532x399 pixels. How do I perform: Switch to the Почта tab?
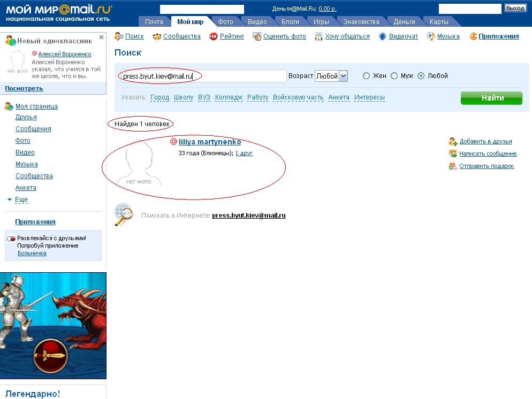(x=154, y=22)
